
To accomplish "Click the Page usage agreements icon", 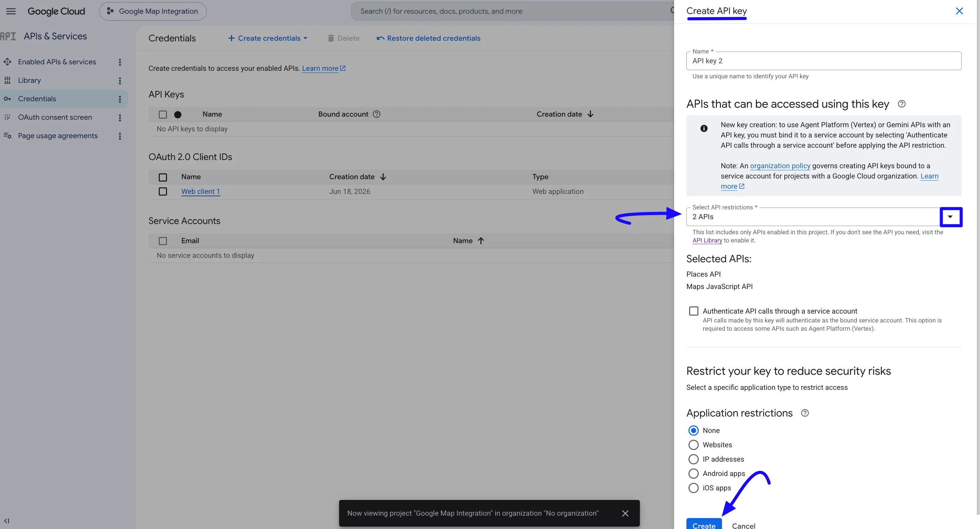I will (x=7, y=136).
